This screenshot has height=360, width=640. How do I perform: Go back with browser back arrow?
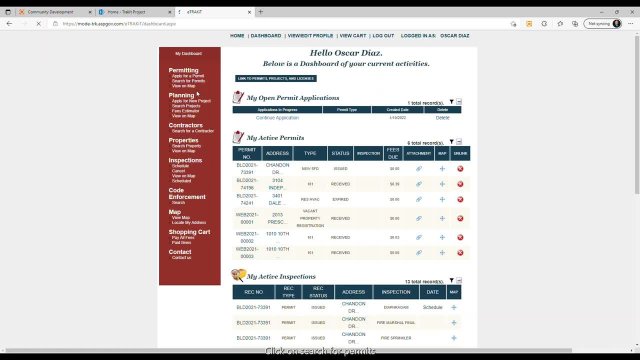coord(9,24)
